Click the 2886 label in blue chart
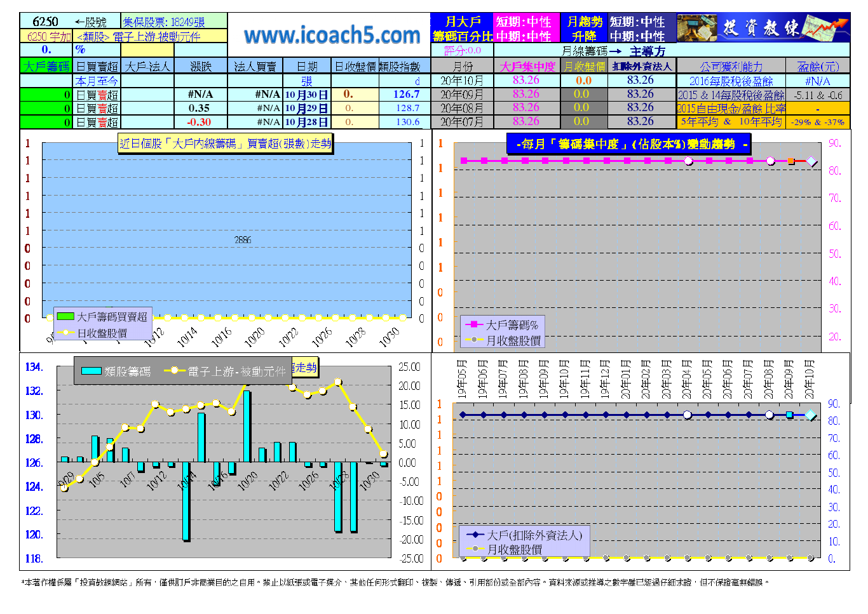Screen dimensions: 868x614 pos(243,240)
